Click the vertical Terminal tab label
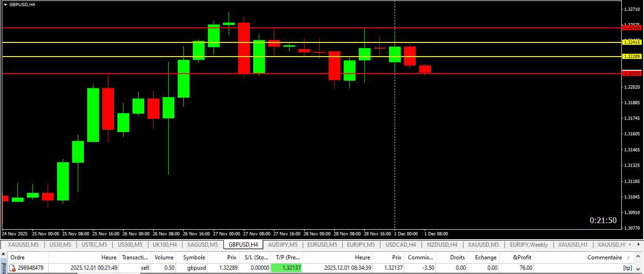Screen dimensions: 644x274 click(x=3, y=268)
